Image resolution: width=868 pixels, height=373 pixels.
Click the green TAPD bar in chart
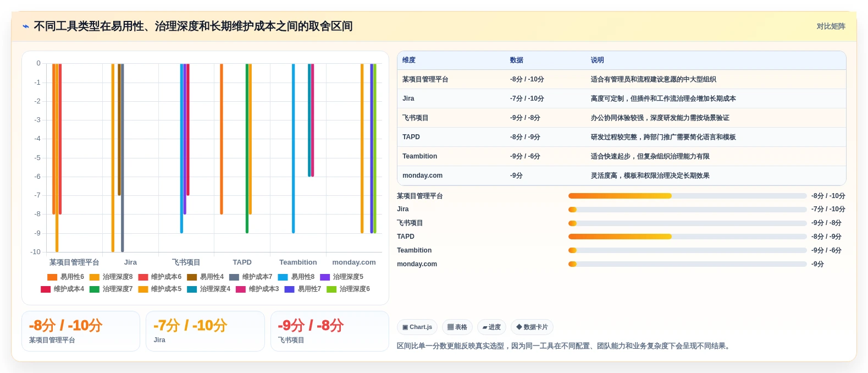click(247, 149)
